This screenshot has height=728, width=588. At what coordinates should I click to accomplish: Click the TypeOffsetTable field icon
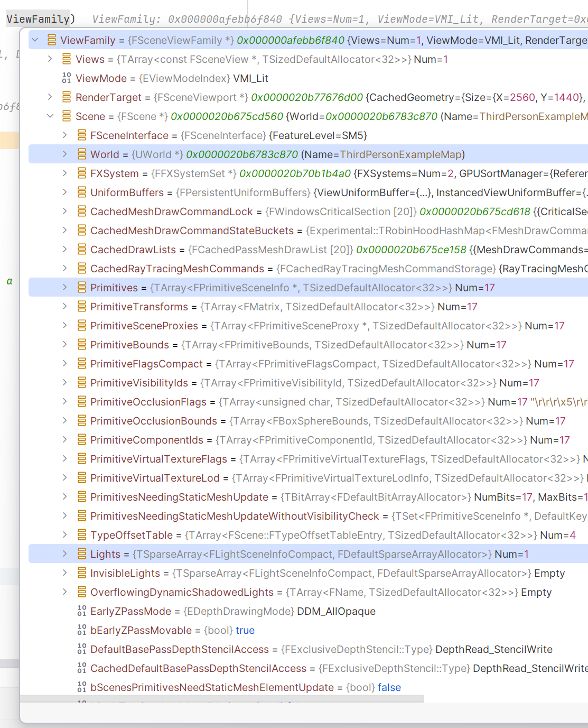click(82, 535)
